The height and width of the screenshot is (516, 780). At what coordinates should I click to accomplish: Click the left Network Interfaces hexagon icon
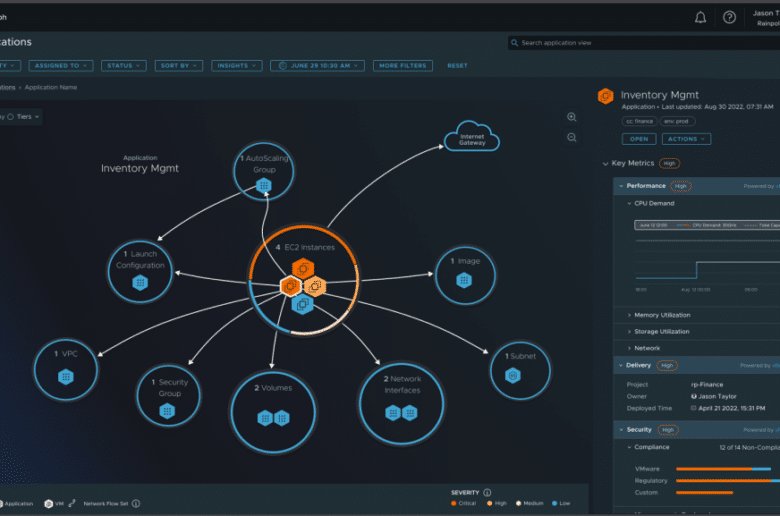(x=393, y=413)
